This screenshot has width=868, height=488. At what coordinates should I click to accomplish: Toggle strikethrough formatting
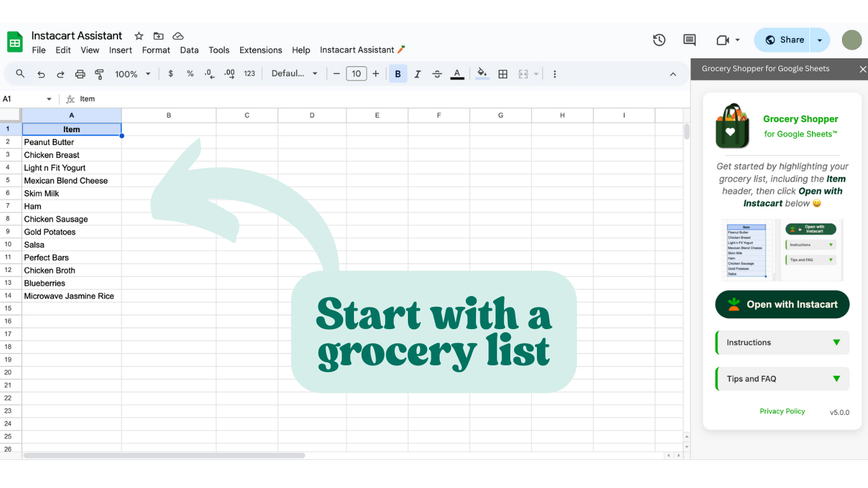click(437, 74)
